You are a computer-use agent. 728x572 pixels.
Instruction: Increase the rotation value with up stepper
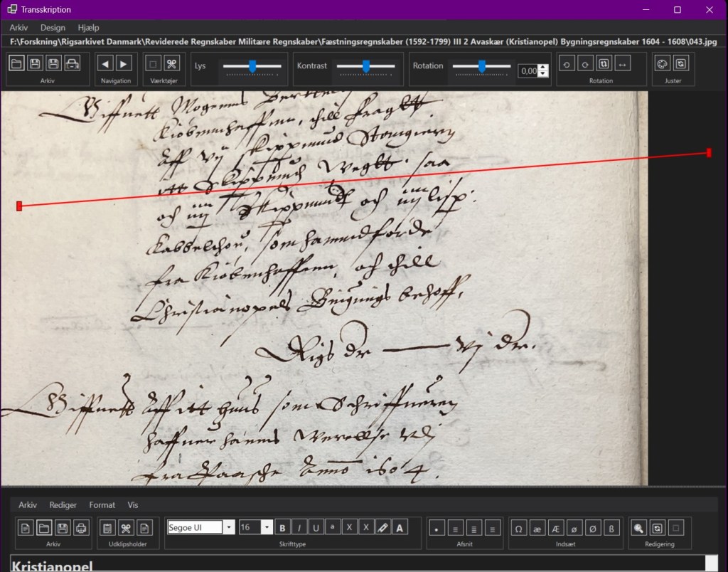(544, 68)
